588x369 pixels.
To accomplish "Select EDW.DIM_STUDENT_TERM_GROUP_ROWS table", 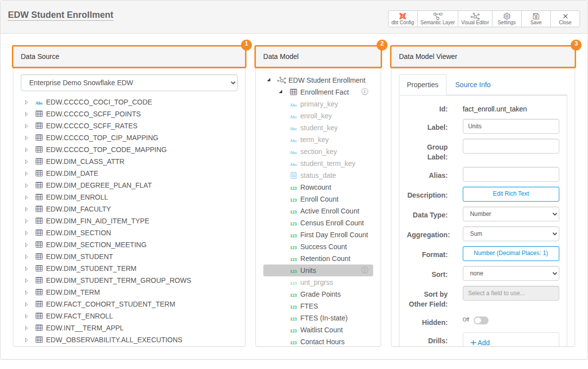I will coord(118,280).
